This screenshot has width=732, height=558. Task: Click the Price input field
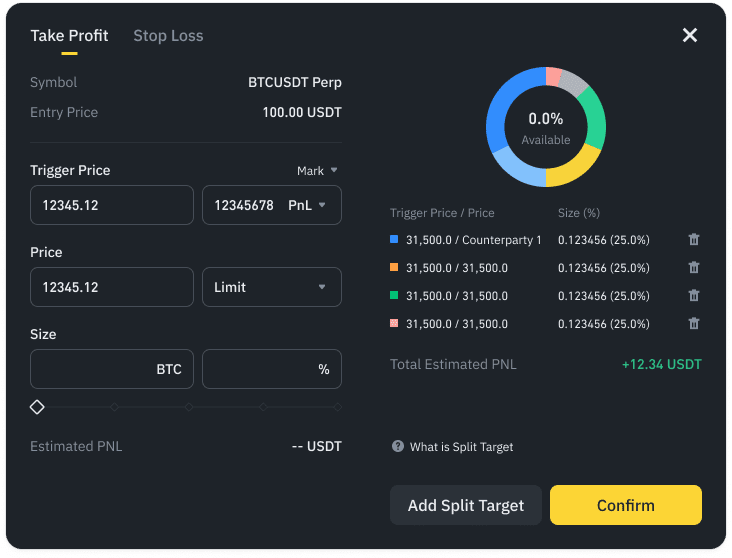pos(112,287)
